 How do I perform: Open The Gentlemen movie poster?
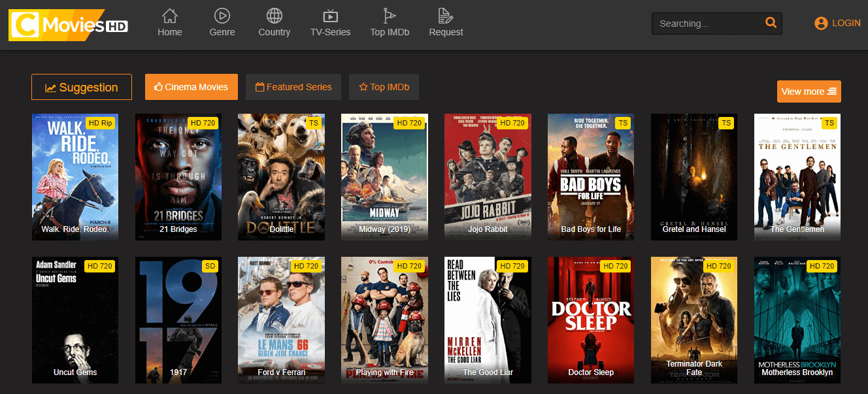click(797, 177)
